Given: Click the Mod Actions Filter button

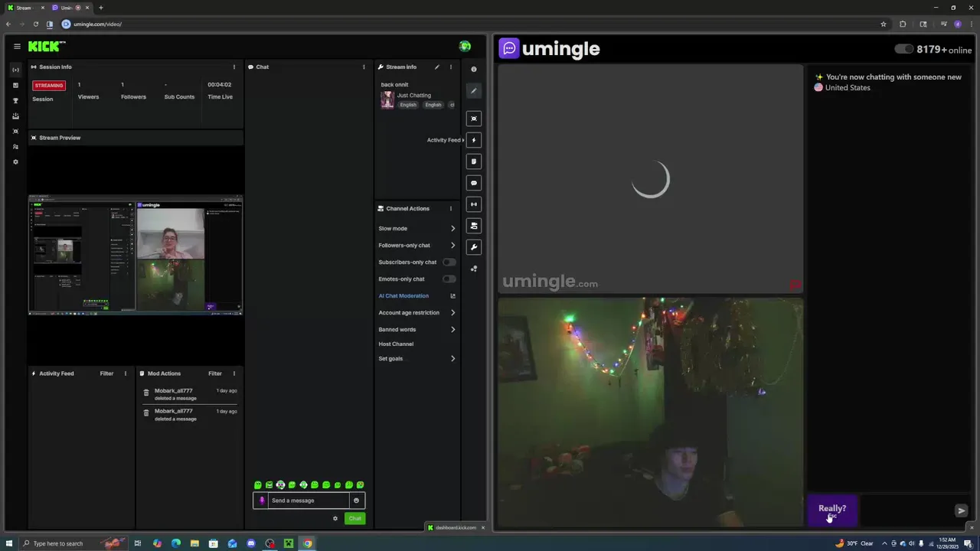Looking at the screenshot, I should [x=215, y=373].
